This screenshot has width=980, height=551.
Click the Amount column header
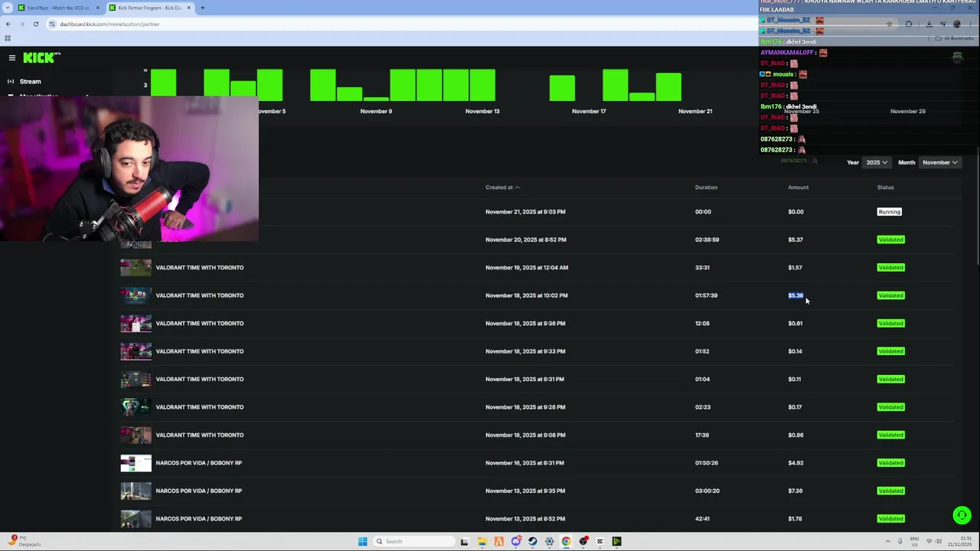(798, 187)
